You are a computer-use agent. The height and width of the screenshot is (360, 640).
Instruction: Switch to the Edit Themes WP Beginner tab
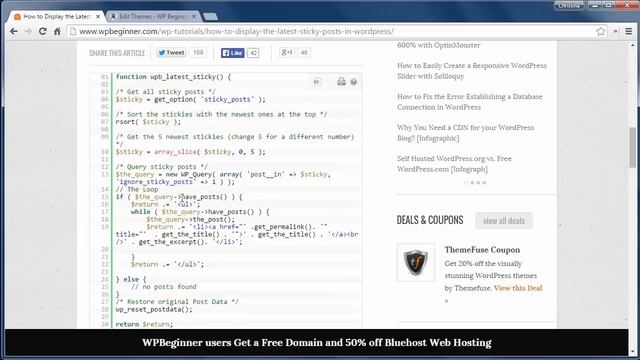pyautogui.click(x=153, y=16)
